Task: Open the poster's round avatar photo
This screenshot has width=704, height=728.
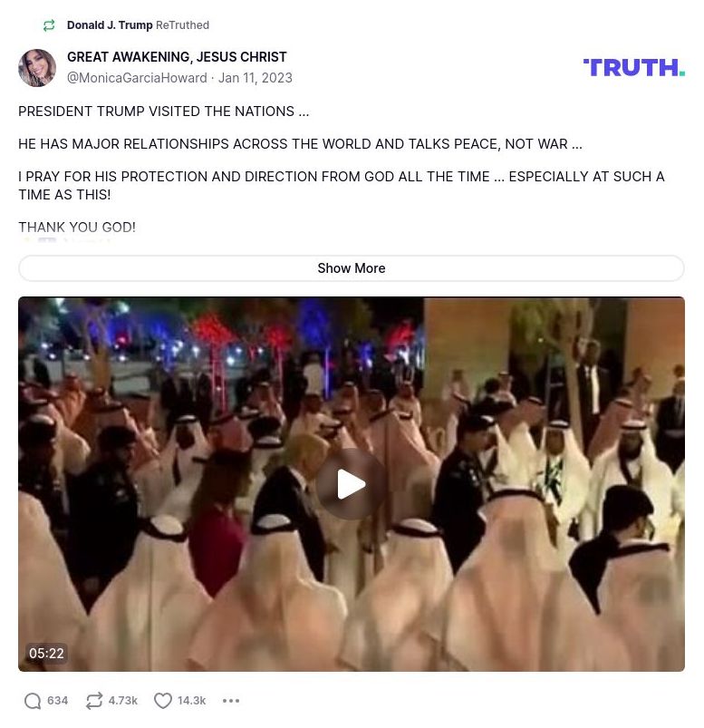Action: [36, 68]
